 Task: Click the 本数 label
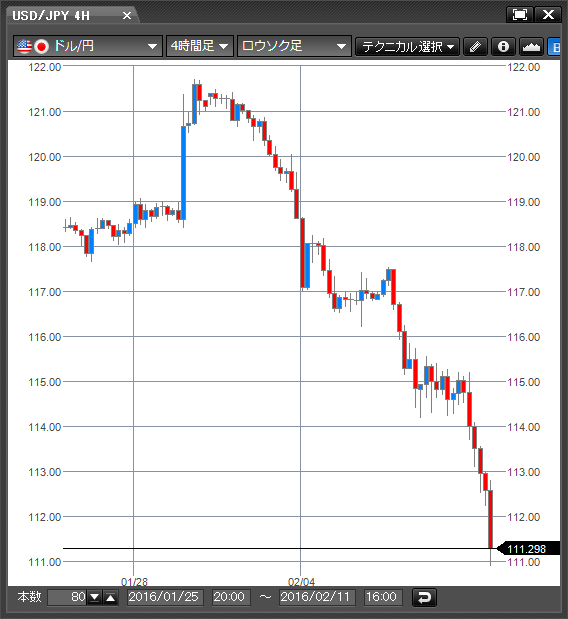point(29,597)
